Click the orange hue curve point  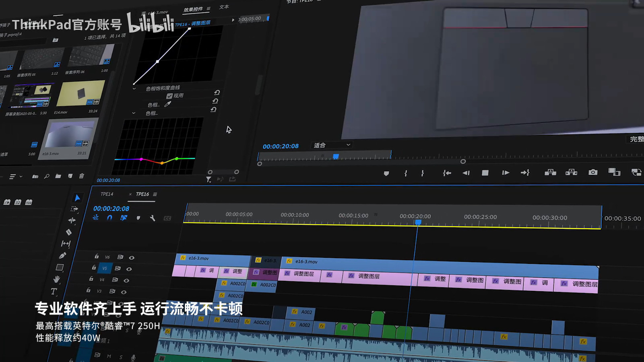click(162, 163)
